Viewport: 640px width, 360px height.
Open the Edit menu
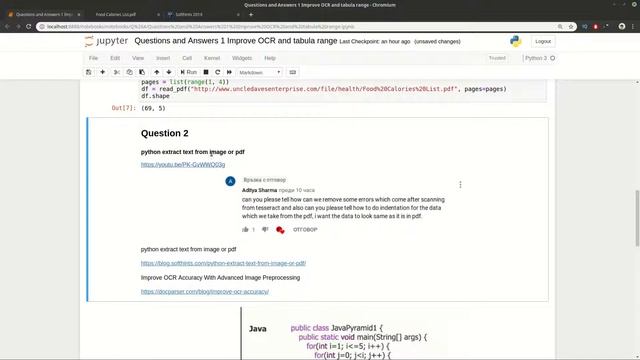click(115, 58)
